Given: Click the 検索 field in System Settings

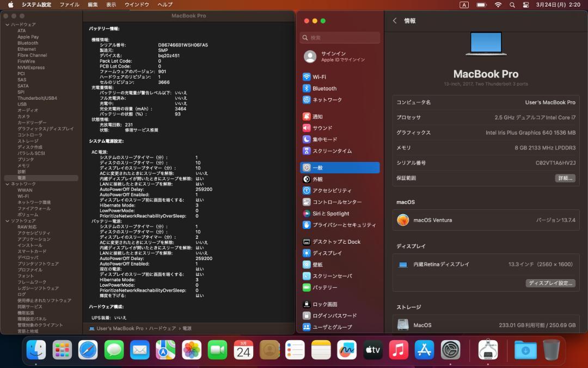Looking at the screenshot, I should tap(340, 38).
